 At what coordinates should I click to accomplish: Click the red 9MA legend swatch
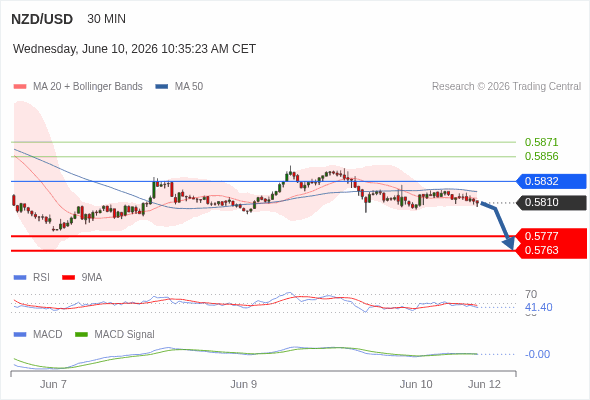(68, 278)
